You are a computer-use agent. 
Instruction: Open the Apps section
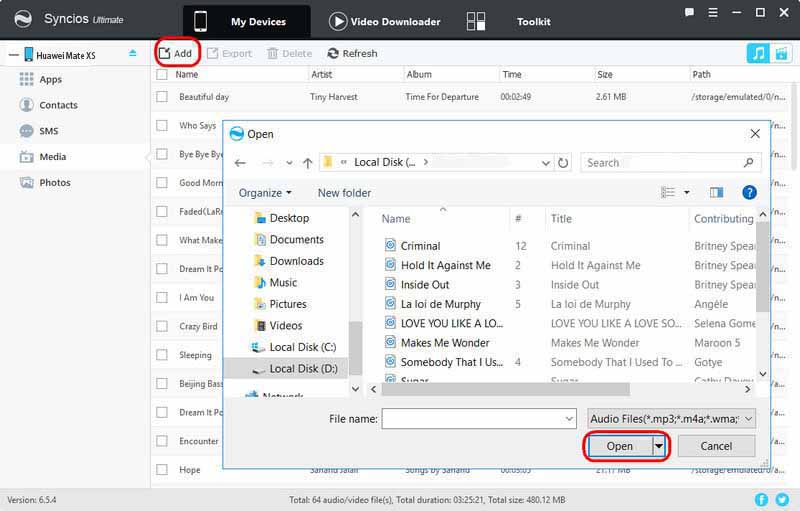41,79
